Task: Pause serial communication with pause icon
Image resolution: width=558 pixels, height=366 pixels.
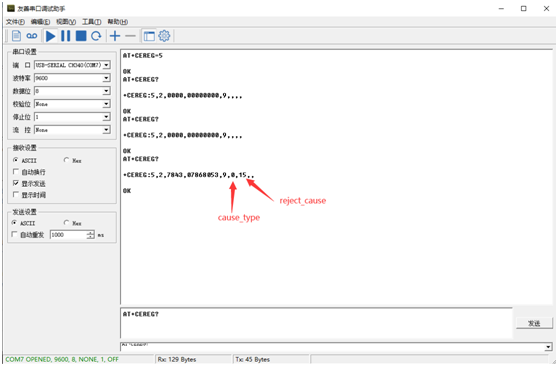Action: click(65, 36)
